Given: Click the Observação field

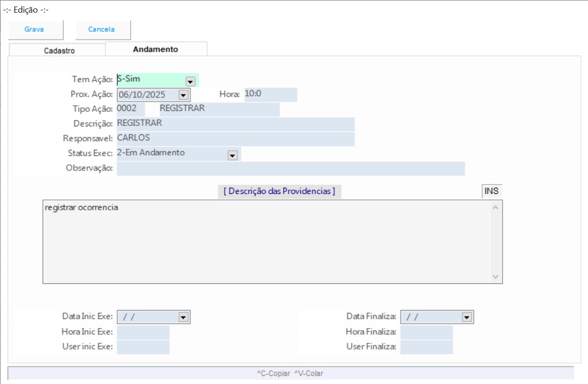Looking at the screenshot, I should click(x=290, y=169).
